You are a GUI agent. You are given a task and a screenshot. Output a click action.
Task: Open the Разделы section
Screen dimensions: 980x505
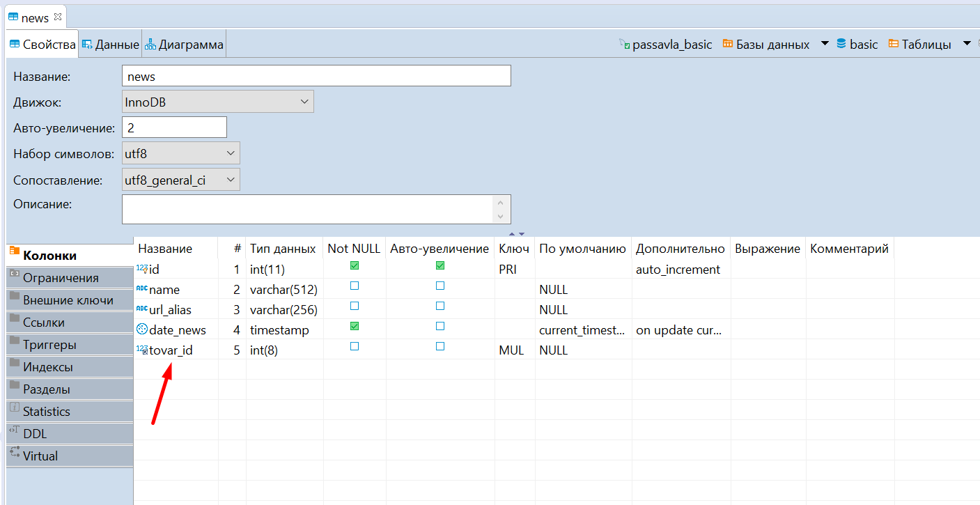click(70, 389)
